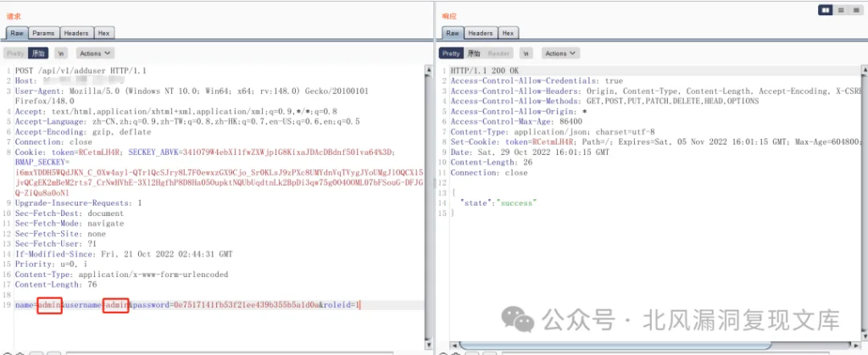Click the 原始 button in the response pane

(473, 53)
